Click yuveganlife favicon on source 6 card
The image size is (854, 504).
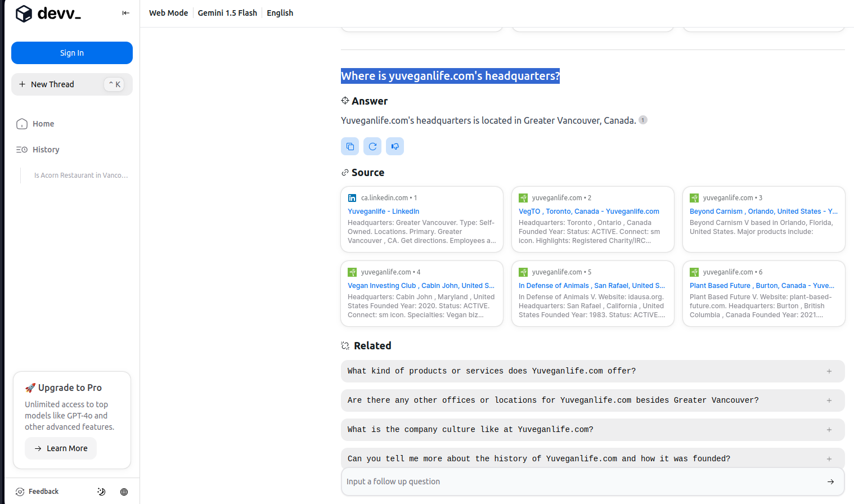pyautogui.click(x=694, y=272)
